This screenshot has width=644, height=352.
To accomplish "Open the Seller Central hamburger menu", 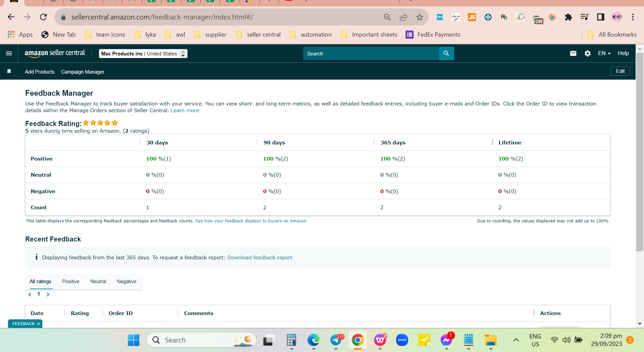I will [x=9, y=53].
